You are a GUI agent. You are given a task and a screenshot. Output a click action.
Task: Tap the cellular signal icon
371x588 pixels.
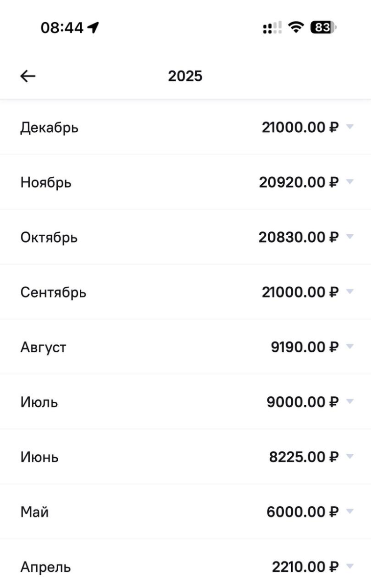pos(272,28)
